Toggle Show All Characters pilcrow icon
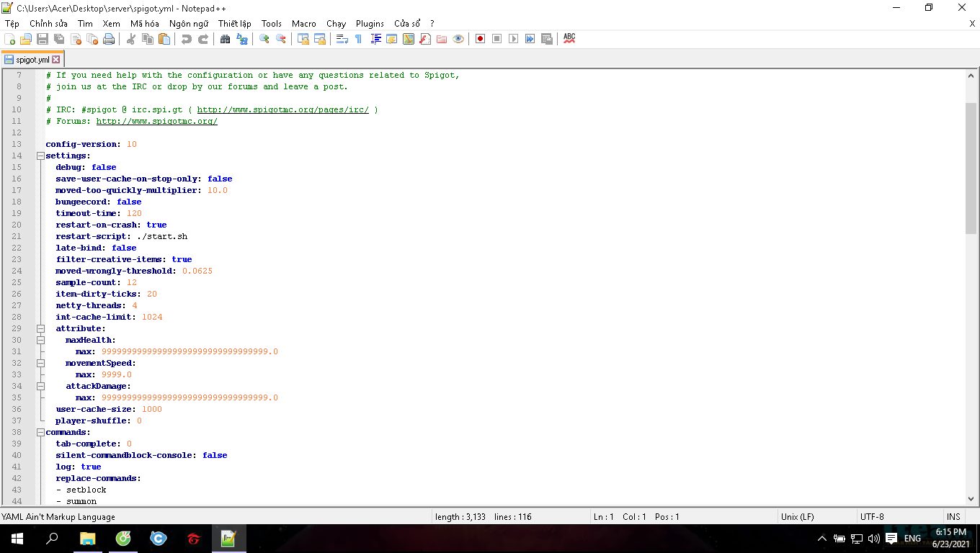 [x=358, y=39]
